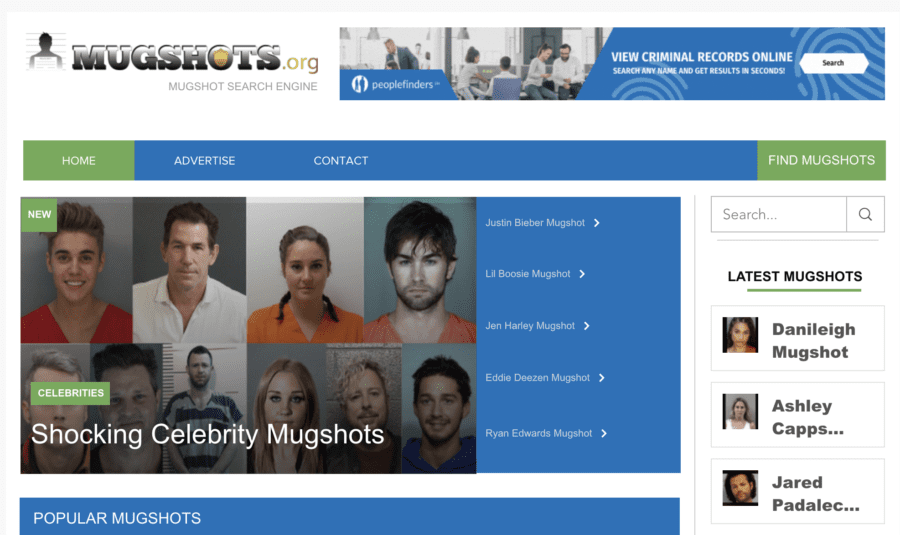The image size is (900, 535).
Task: Open the Ryan Edwards Mugshot link
Action: 538,433
